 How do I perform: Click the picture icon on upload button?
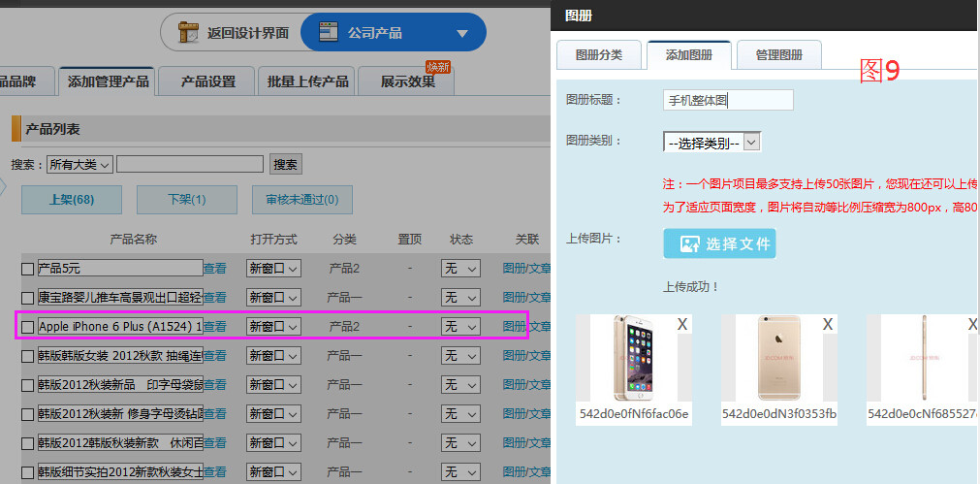click(690, 244)
